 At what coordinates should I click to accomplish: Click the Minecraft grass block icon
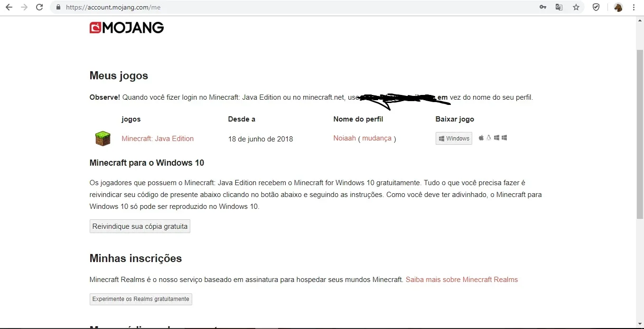(x=103, y=139)
